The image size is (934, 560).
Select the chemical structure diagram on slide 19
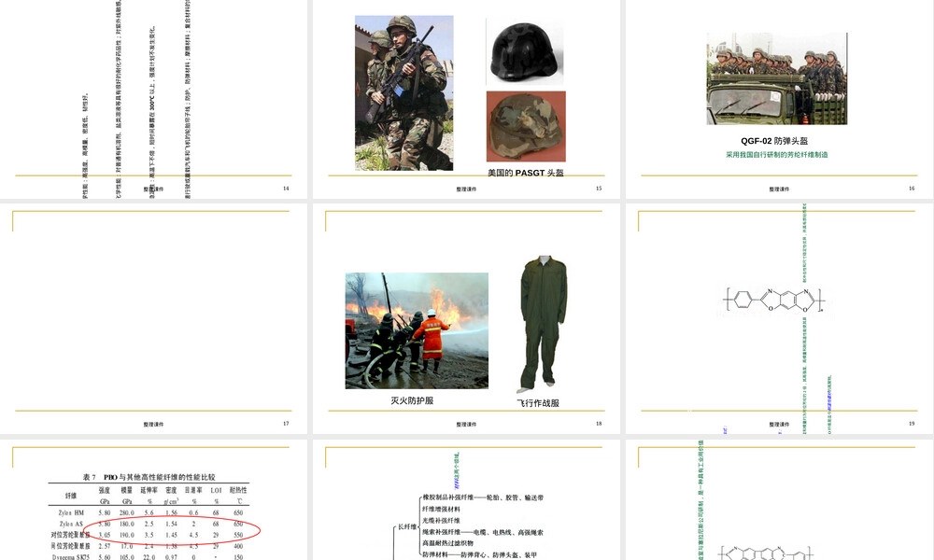click(x=774, y=300)
